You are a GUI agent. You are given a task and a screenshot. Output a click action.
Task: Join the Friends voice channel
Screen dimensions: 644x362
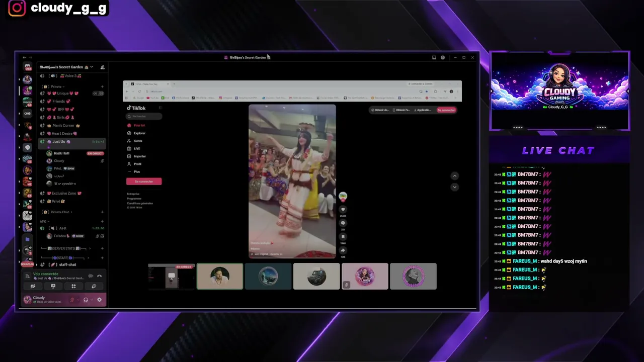(72, 102)
